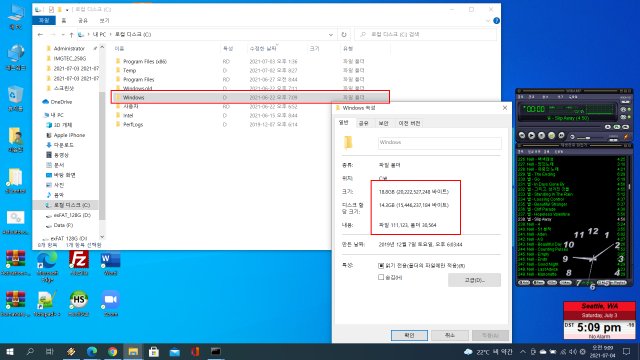Check the hidden attribute checkbox
Image resolution: width=640 pixels, height=360 pixels.
pyautogui.click(x=381, y=277)
